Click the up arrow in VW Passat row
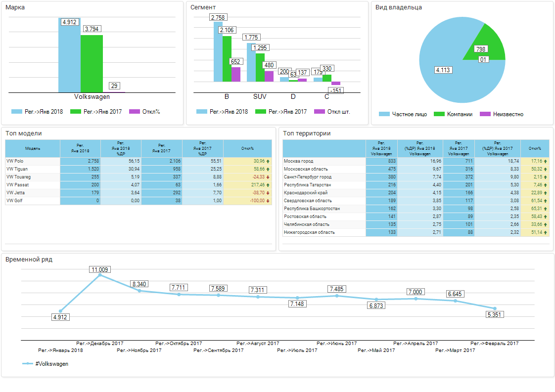The image size is (555, 392). click(268, 185)
